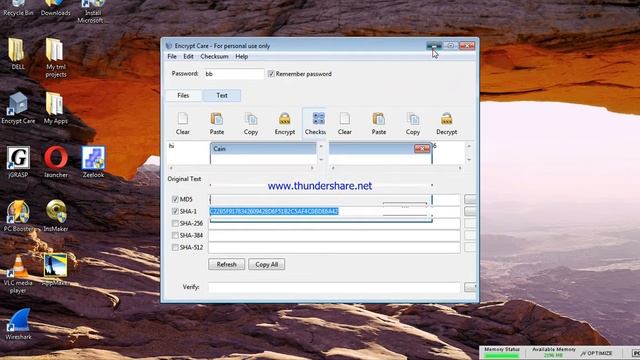
Task: Open the InsMaker desktop icon
Action: click(x=56, y=216)
